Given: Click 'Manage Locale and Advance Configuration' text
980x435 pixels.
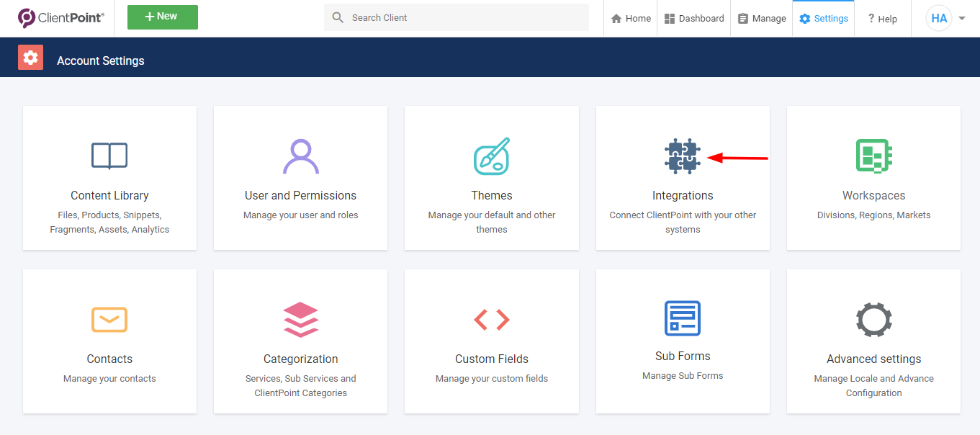Looking at the screenshot, I should pos(873,385).
